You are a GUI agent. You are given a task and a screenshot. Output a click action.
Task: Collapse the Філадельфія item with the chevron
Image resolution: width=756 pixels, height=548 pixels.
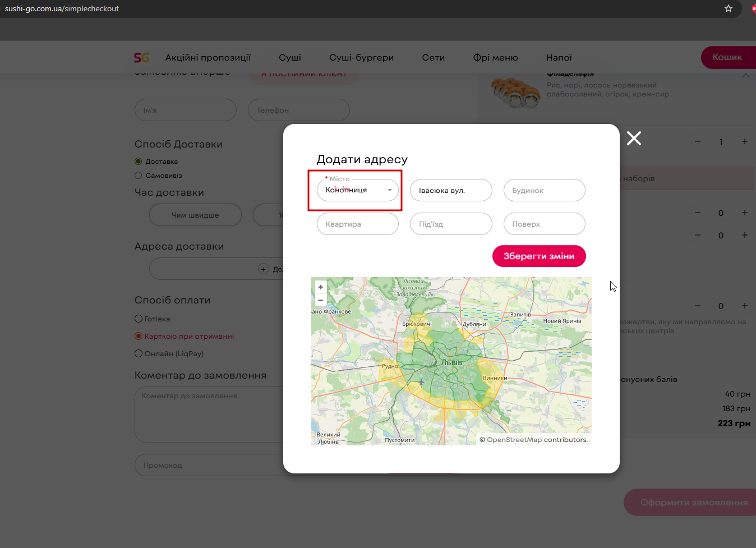click(745, 75)
